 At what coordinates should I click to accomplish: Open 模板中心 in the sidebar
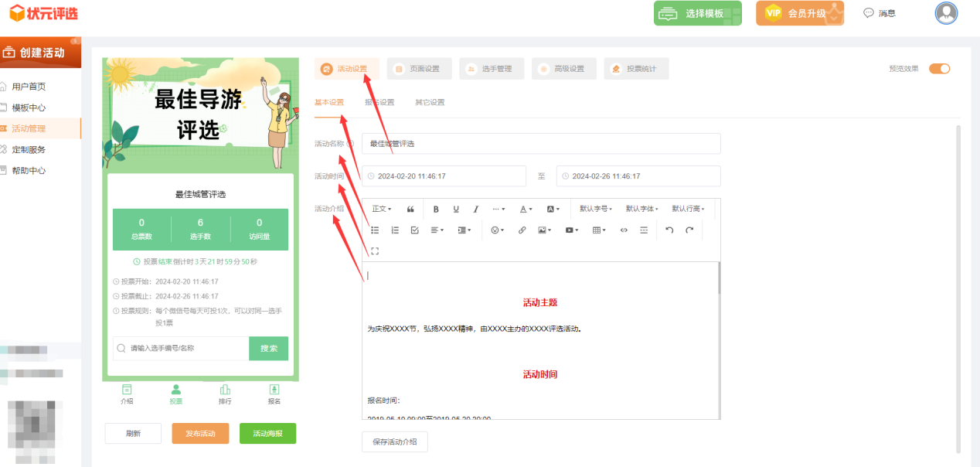pos(29,107)
